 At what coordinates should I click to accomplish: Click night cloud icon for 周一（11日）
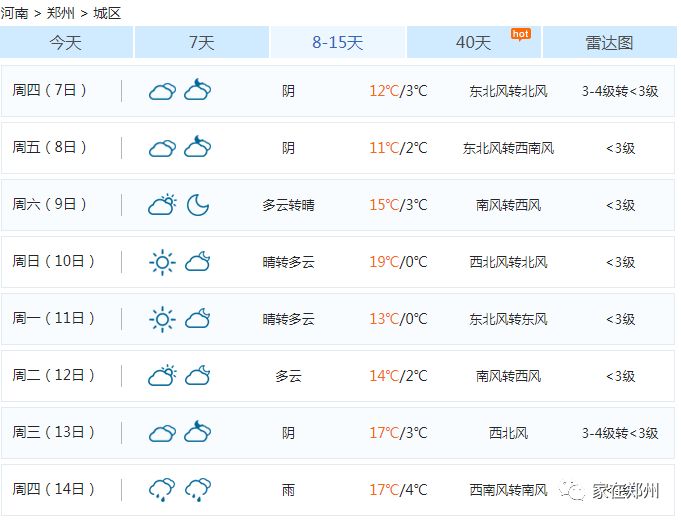(198, 318)
